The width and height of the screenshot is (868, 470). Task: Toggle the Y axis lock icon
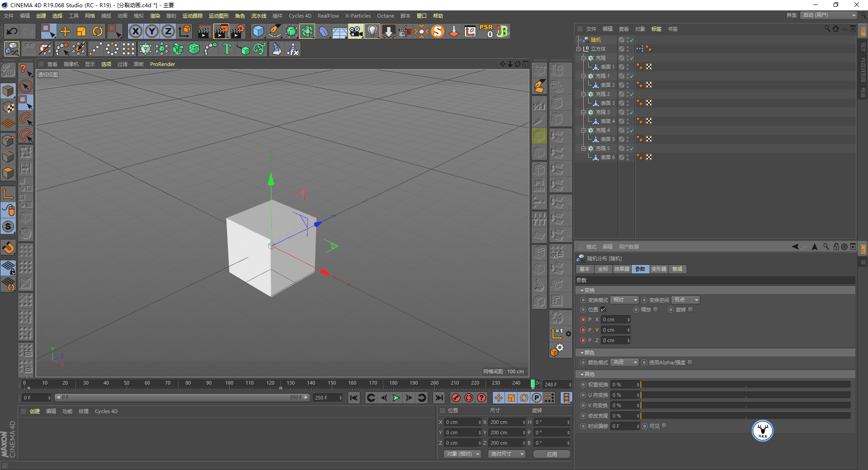pyautogui.click(x=152, y=31)
